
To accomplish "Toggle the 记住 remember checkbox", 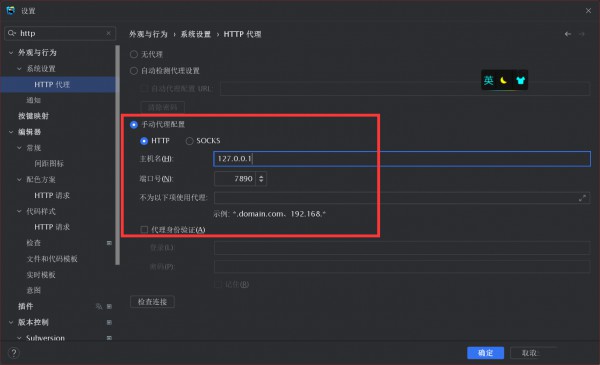I will tap(218, 284).
